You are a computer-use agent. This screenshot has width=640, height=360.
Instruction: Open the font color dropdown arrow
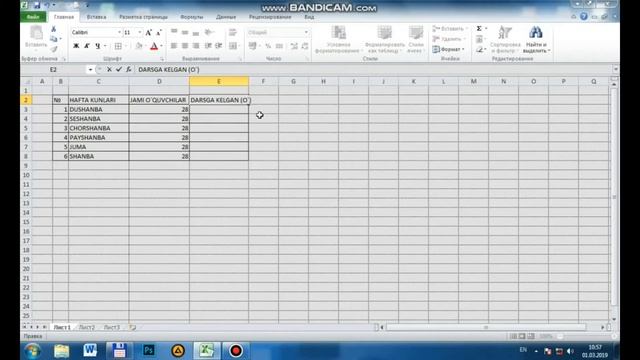pyautogui.click(x=161, y=46)
